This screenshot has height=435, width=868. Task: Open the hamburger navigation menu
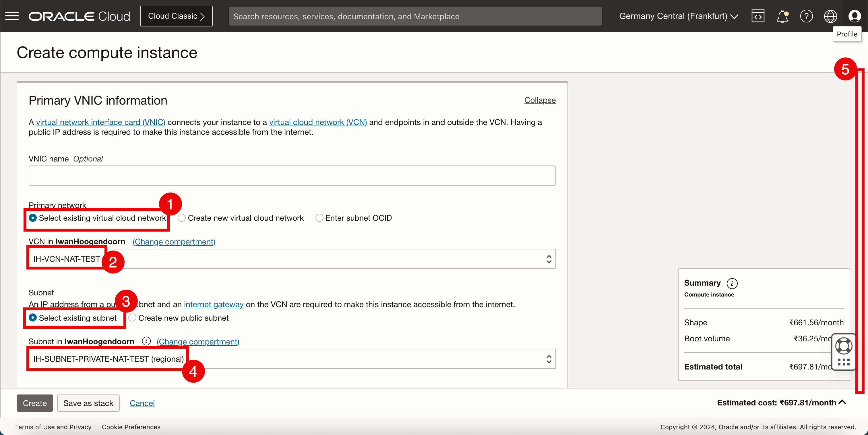pos(12,16)
